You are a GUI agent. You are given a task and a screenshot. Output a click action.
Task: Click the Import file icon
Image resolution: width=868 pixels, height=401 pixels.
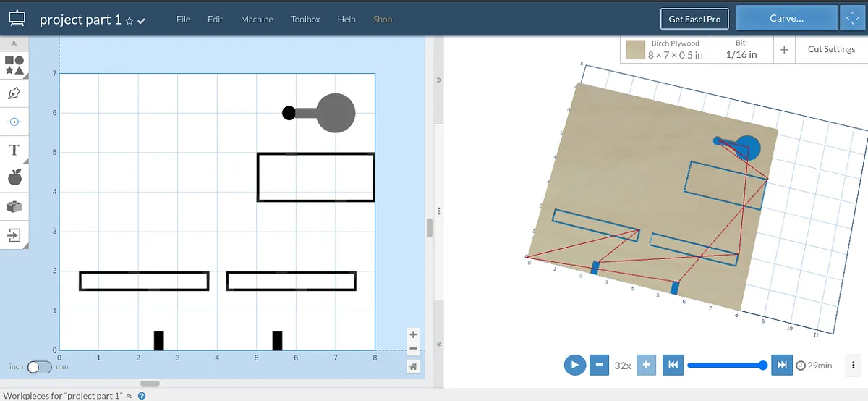coord(14,235)
